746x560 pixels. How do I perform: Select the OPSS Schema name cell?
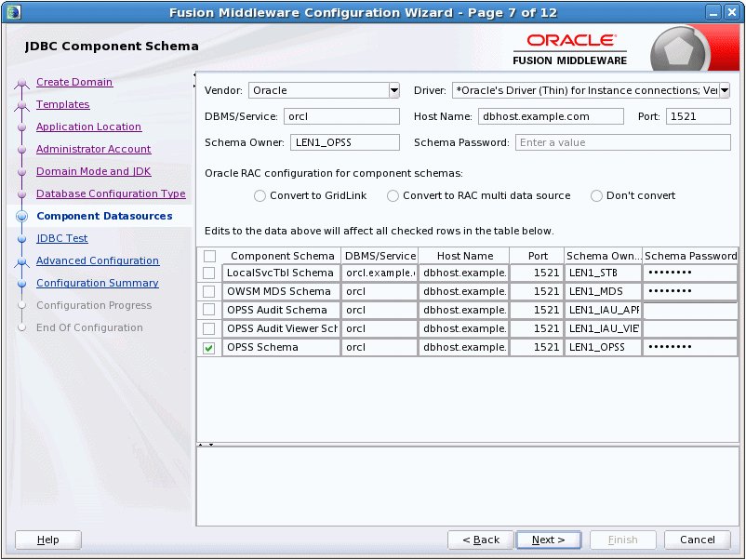[281, 347]
